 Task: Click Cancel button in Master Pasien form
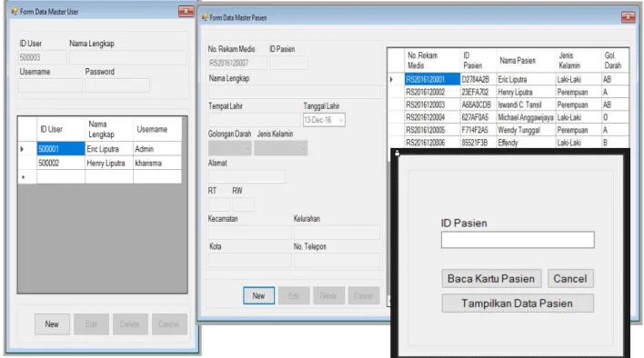pyautogui.click(x=364, y=295)
